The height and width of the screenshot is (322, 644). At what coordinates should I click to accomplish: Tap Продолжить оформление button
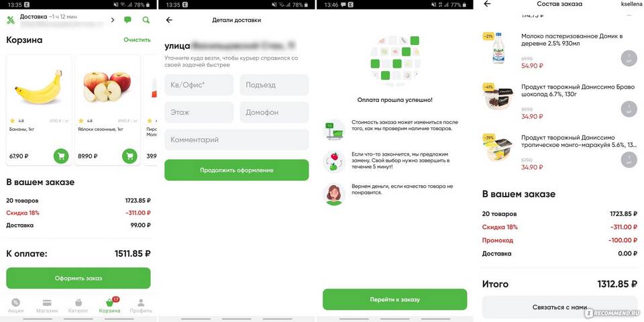(x=237, y=170)
